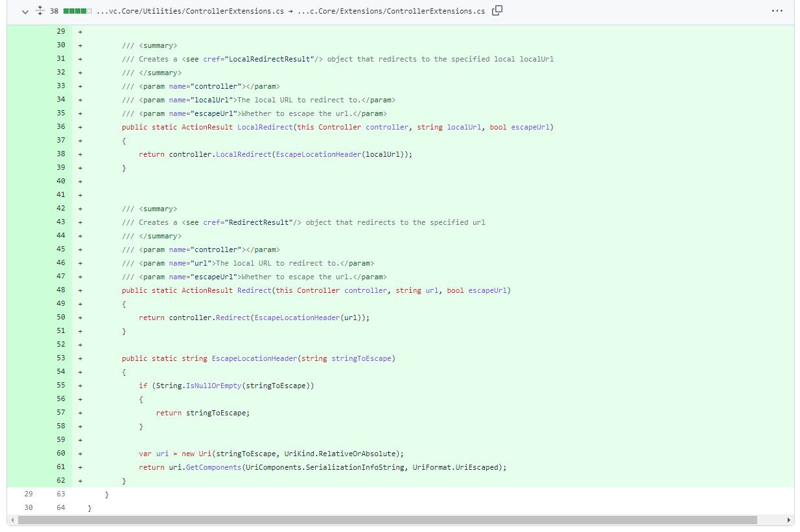Viewport: 800px width, 532px height.
Task: Click old line number 29 at bottom
Action: tap(28, 494)
